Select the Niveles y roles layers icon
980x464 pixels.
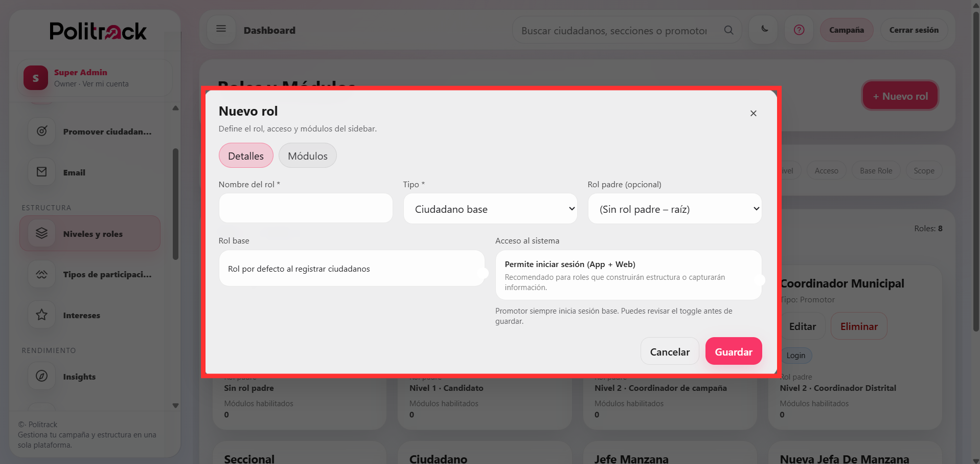click(x=41, y=233)
